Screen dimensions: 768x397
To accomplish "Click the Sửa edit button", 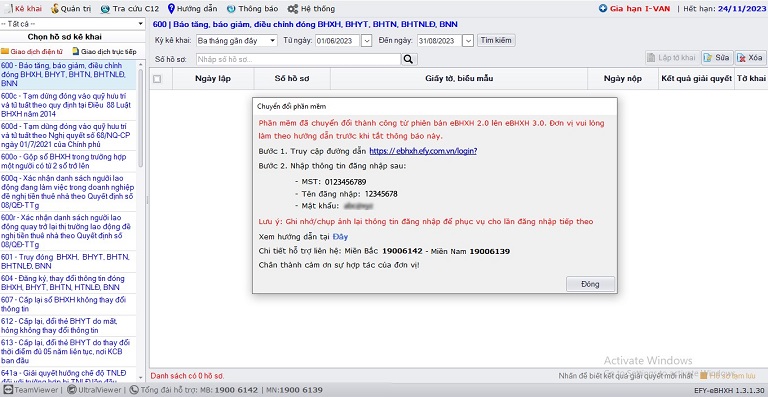I will 717,58.
